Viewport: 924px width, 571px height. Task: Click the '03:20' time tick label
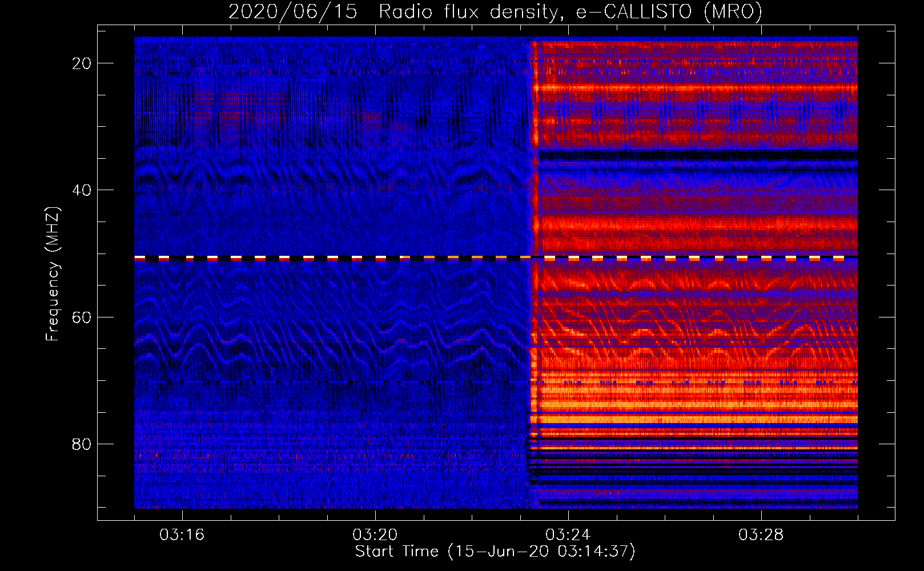[375, 535]
